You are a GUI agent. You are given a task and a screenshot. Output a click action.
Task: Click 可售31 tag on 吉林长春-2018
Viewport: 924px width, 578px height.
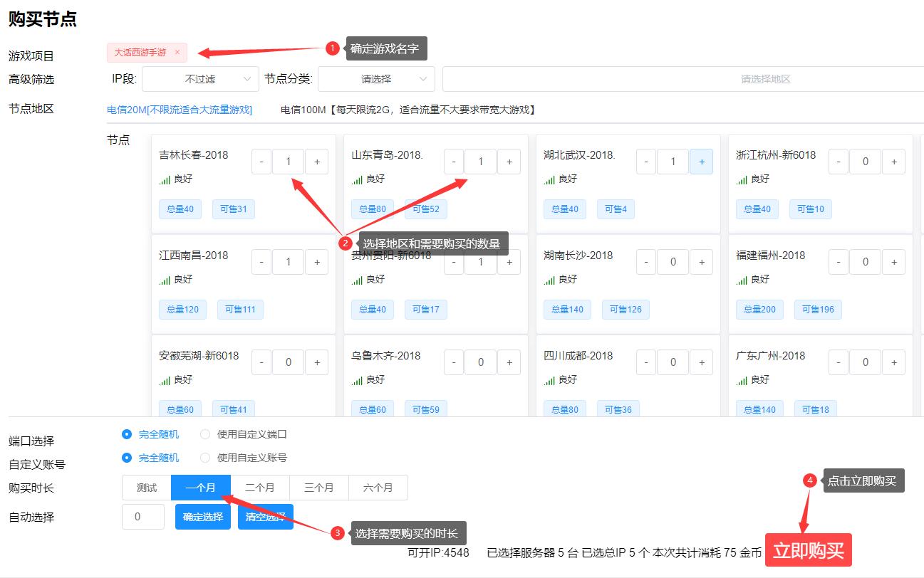tap(234, 209)
